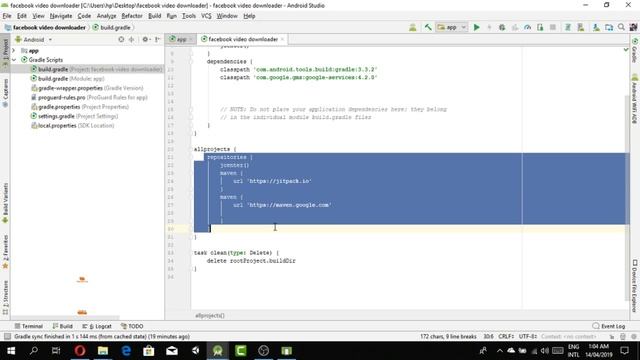This screenshot has width=640, height=360.
Task: Open the Windows Start menu
Action: pos(11,351)
